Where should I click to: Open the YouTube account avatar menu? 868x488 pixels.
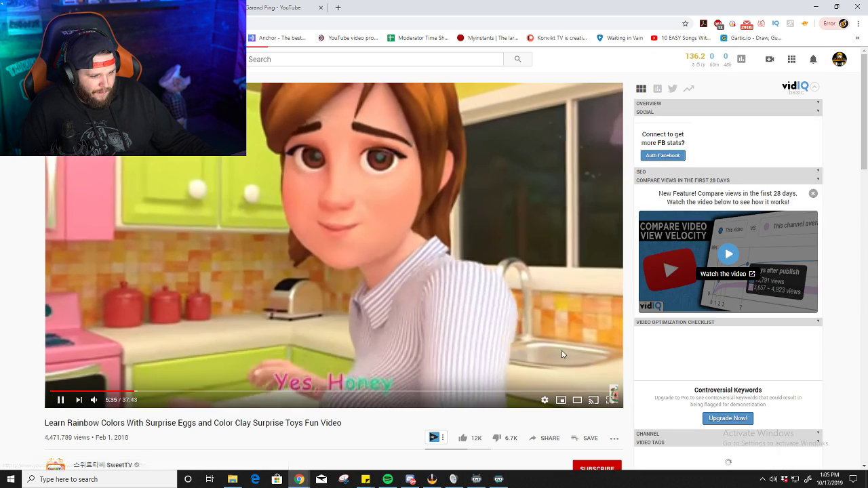(x=840, y=59)
